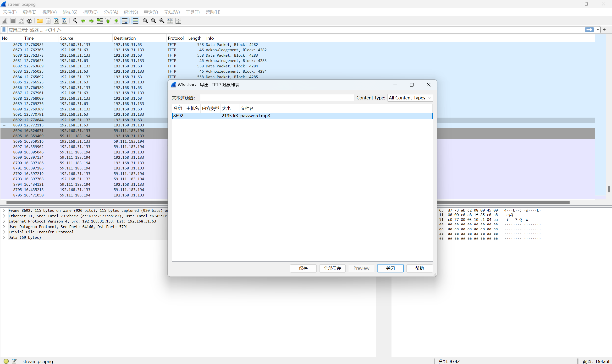The width and height of the screenshot is (612, 364).
Task: Open the 捕获(C) menu
Action: (x=90, y=12)
